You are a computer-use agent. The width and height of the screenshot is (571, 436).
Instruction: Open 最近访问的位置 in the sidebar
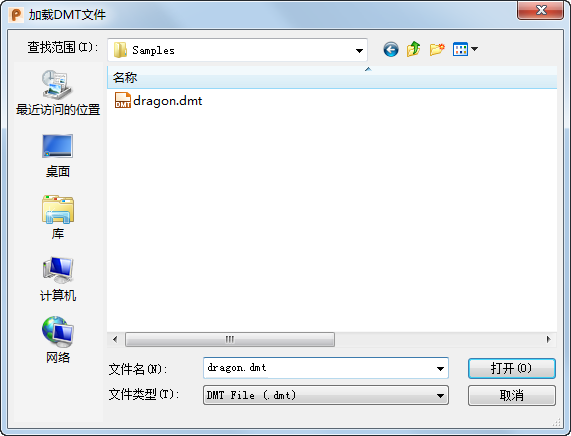coord(58,93)
